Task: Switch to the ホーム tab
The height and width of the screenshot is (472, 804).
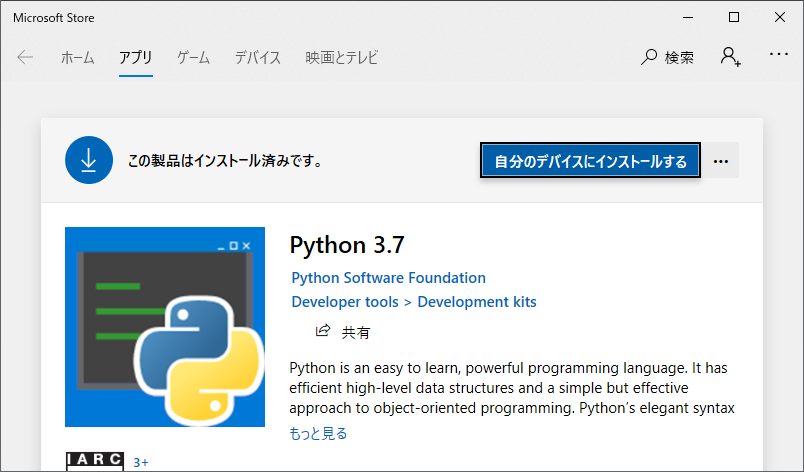Action: [77, 57]
